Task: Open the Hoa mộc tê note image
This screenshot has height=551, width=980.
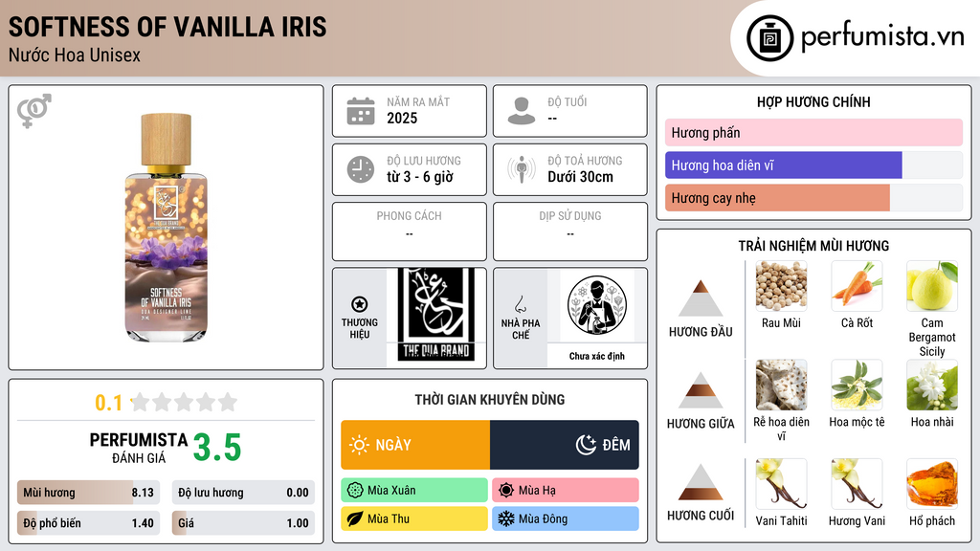Action: pos(857,385)
